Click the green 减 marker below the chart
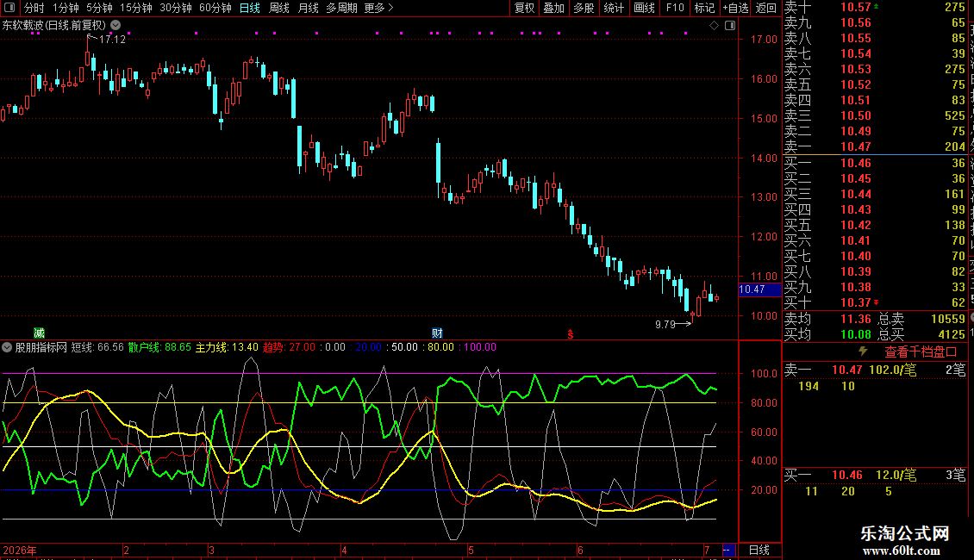 (x=39, y=333)
